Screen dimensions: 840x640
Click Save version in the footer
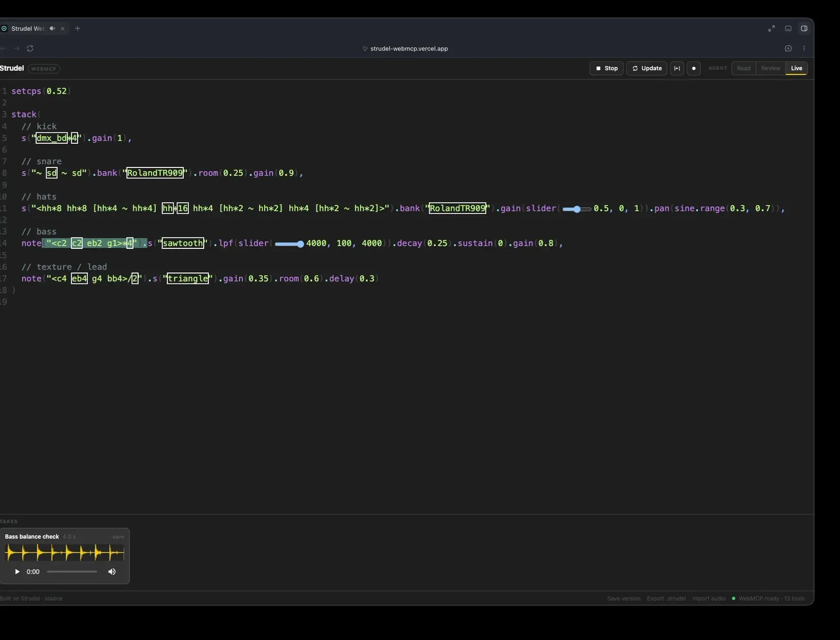[624, 599]
